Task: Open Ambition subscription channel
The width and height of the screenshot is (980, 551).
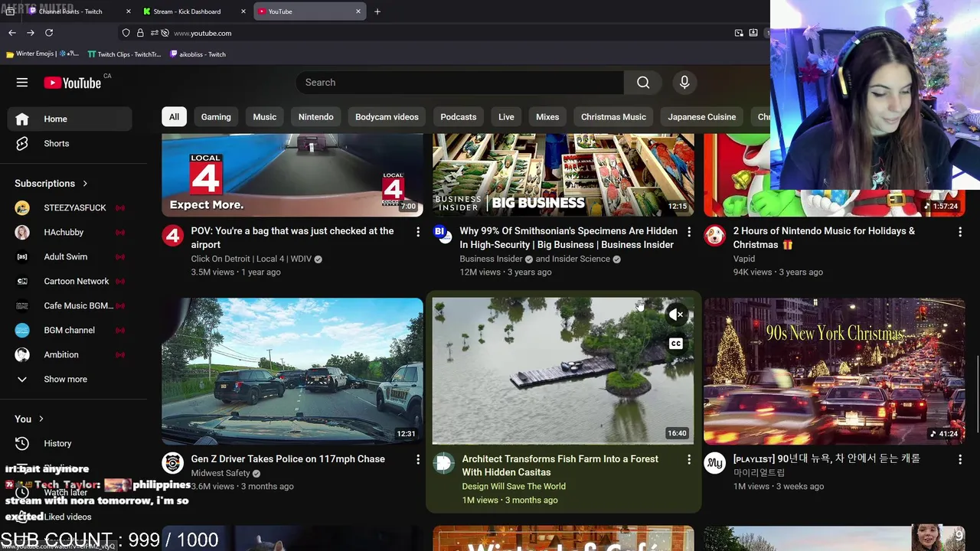Action: click(x=70, y=354)
